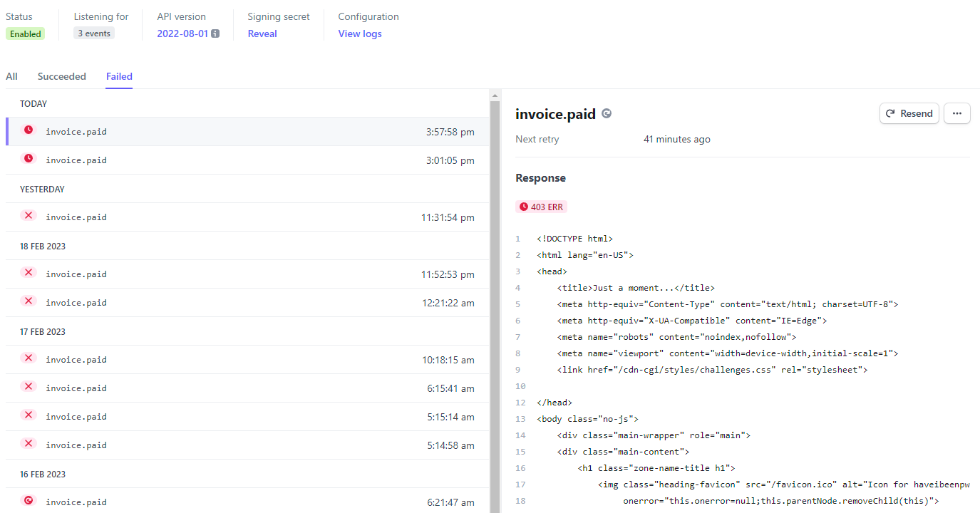Click the refresh icon beside invoice.paid heading
This screenshot has width=980, height=513.
click(607, 113)
